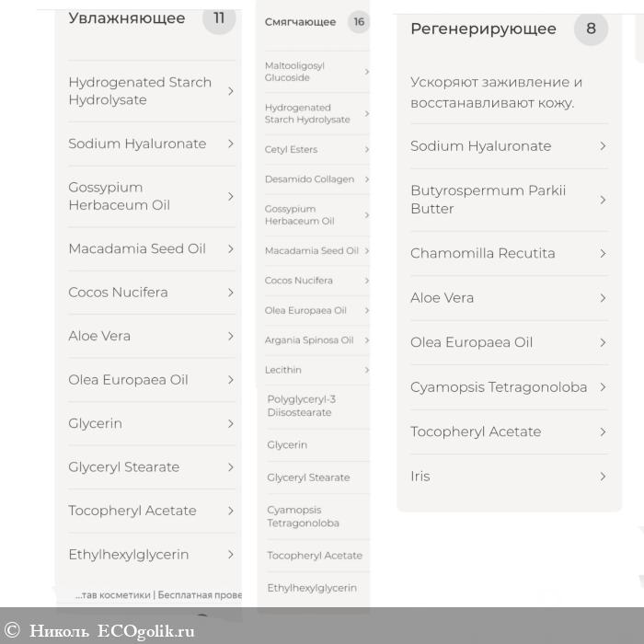This screenshot has height=644, width=644.
Task: Open Ethylhexylglycerin in the Увлажняющее list
Action: [x=129, y=555]
